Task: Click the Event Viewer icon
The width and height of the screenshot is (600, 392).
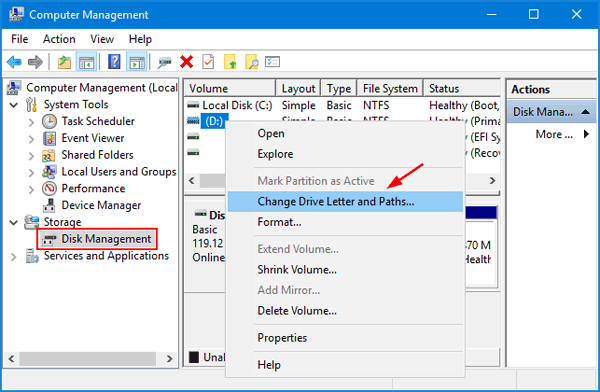Action: coord(49,138)
